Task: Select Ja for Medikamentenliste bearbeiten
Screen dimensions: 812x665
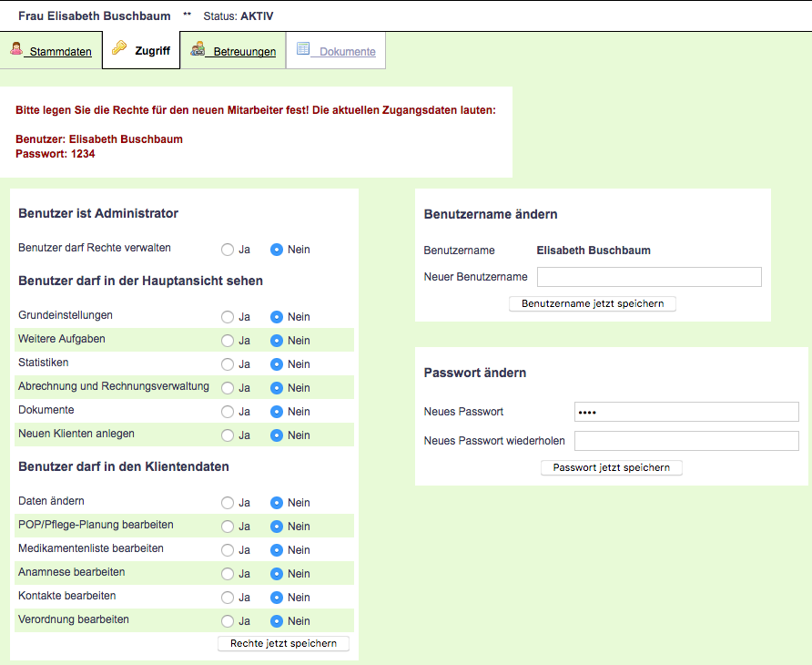Action: click(228, 550)
